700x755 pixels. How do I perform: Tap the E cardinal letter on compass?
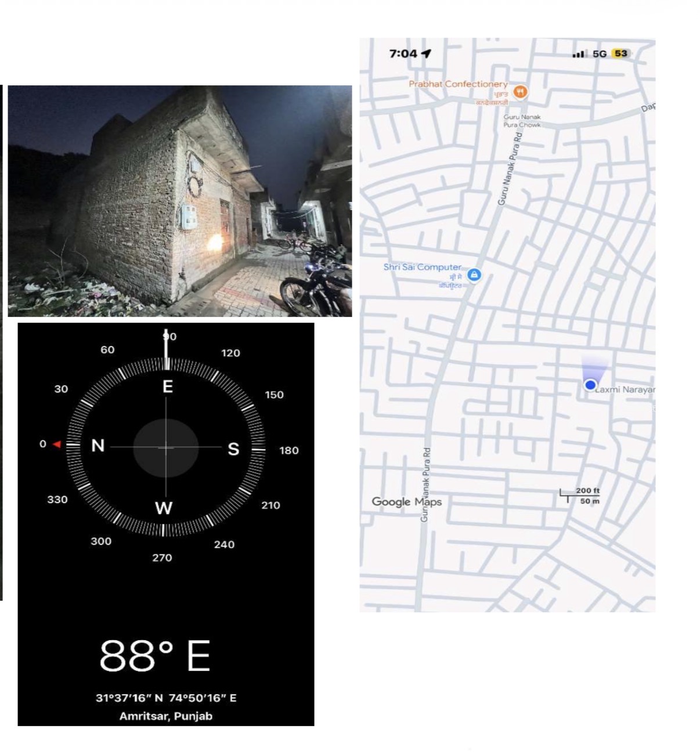pos(168,386)
